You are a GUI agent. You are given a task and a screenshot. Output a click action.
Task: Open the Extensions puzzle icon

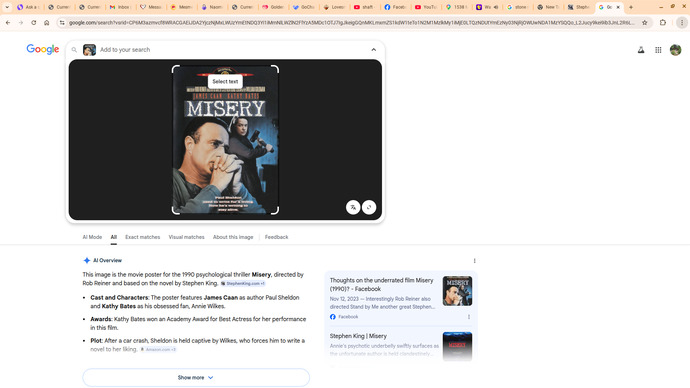663,22
